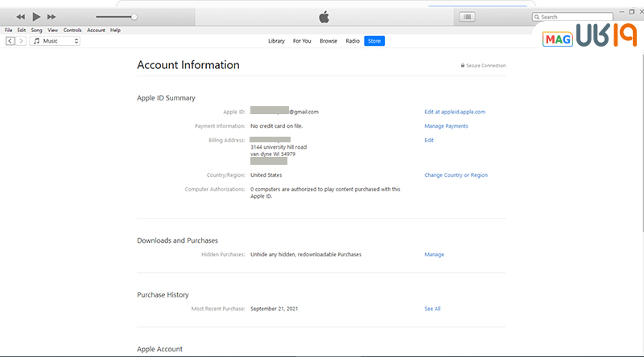Click Edit at appleid.apple.com link

[455, 112]
